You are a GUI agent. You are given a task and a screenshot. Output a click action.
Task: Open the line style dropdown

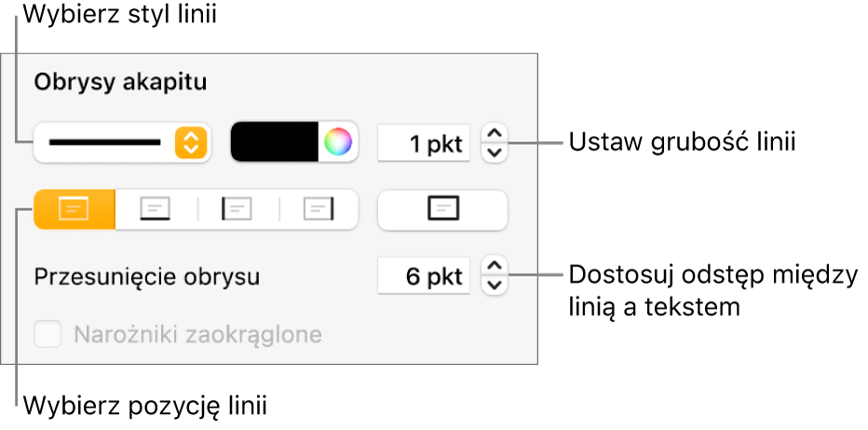point(122,142)
